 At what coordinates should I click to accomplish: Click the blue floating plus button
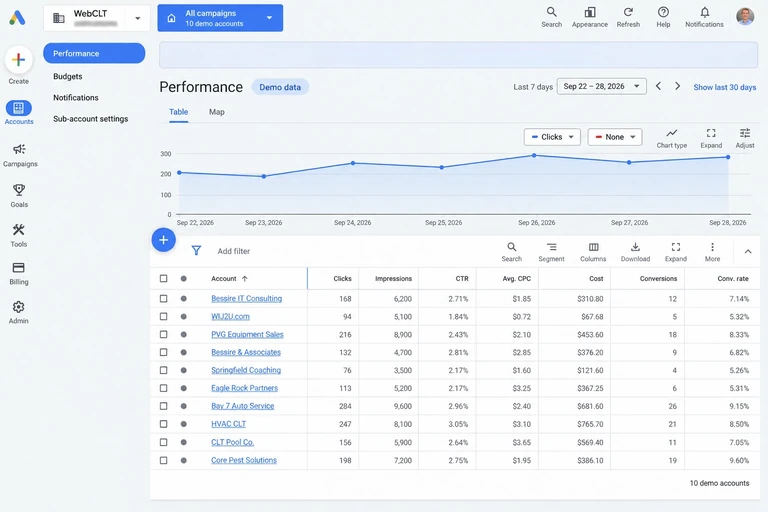click(x=164, y=240)
